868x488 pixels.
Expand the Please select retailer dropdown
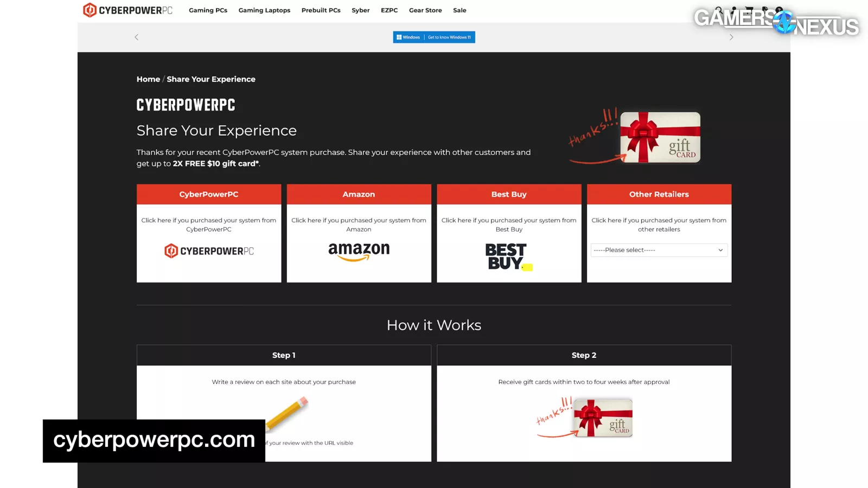(659, 250)
